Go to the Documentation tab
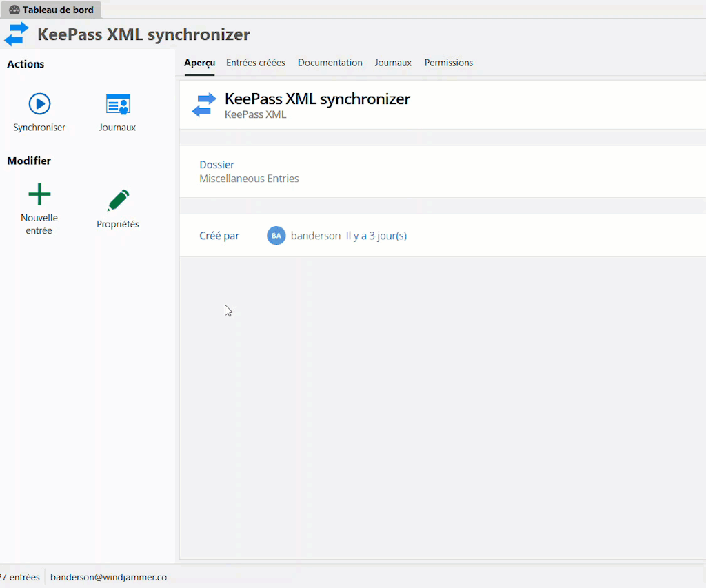Viewport: 706px width, 588px height. tap(330, 63)
